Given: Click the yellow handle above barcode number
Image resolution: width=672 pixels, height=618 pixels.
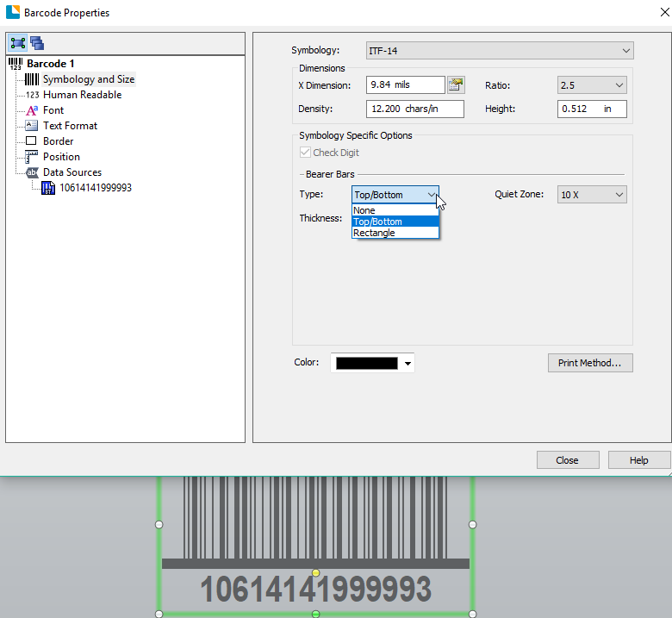Looking at the screenshot, I should [316, 572].
